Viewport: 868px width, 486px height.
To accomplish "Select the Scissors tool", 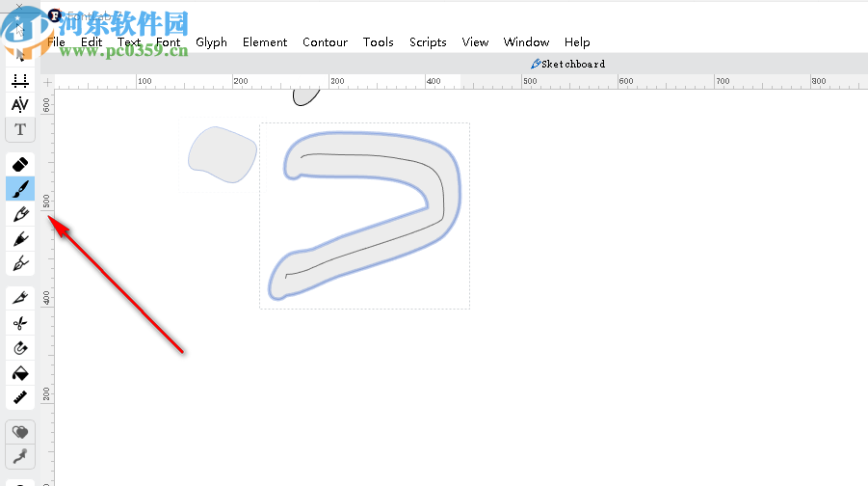I will 20,323.
